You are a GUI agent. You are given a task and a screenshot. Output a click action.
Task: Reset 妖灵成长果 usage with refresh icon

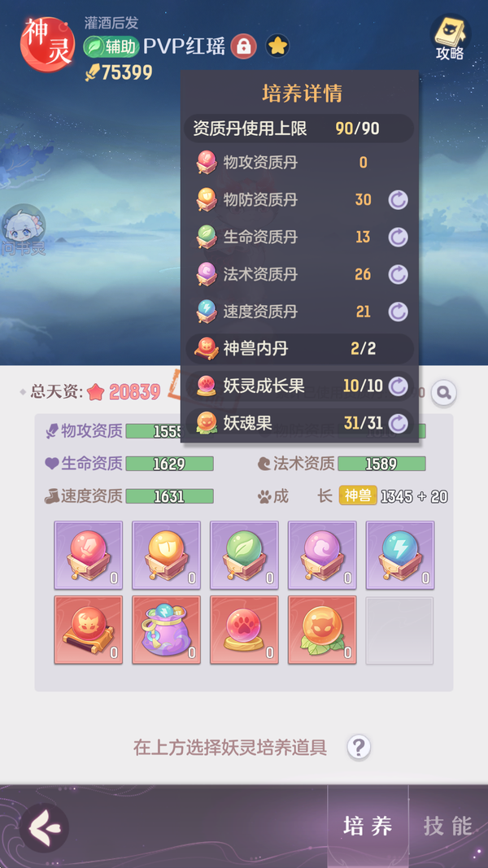pyautogui.click(x=397, y=386)
